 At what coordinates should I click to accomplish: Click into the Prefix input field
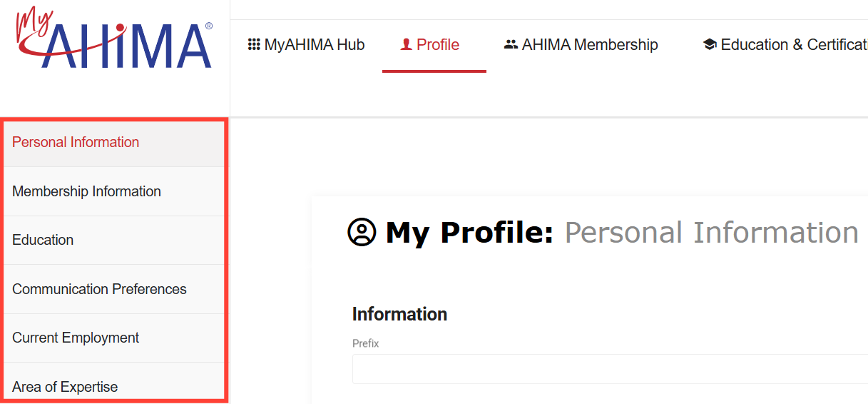606,369
